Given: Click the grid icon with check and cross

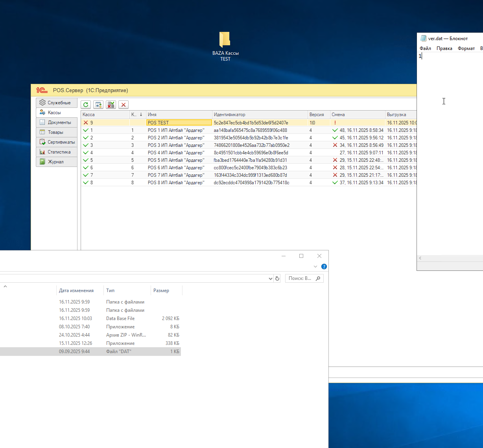Looking at the screenshot, I should click(111, 105).
